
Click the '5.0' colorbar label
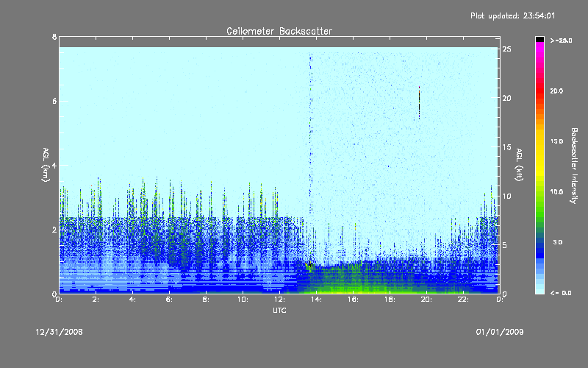558,243
